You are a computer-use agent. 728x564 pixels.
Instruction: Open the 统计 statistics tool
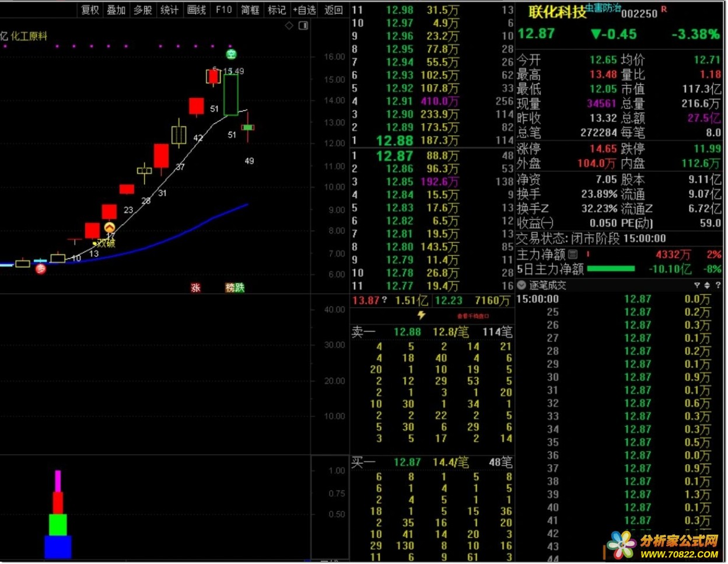tap(170, 10)
